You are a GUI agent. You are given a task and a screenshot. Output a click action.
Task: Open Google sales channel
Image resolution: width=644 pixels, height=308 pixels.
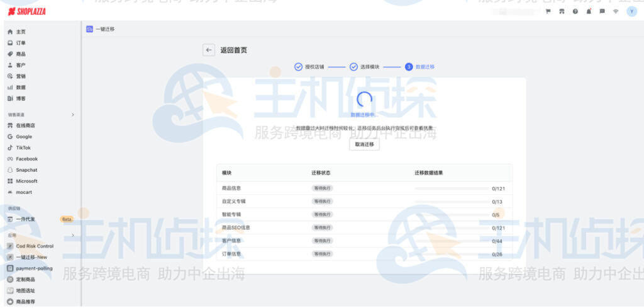24,137
